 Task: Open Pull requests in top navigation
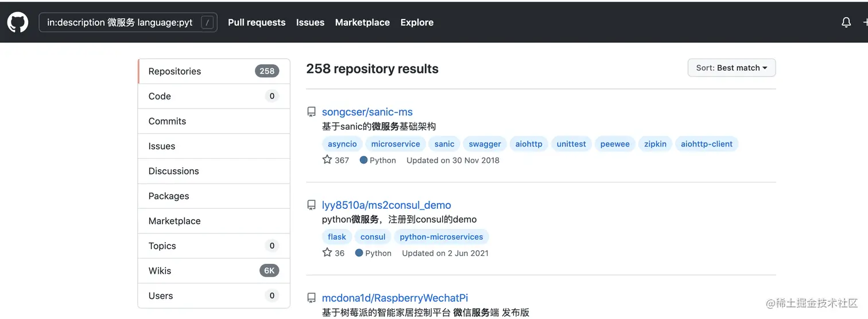[257, 22]
